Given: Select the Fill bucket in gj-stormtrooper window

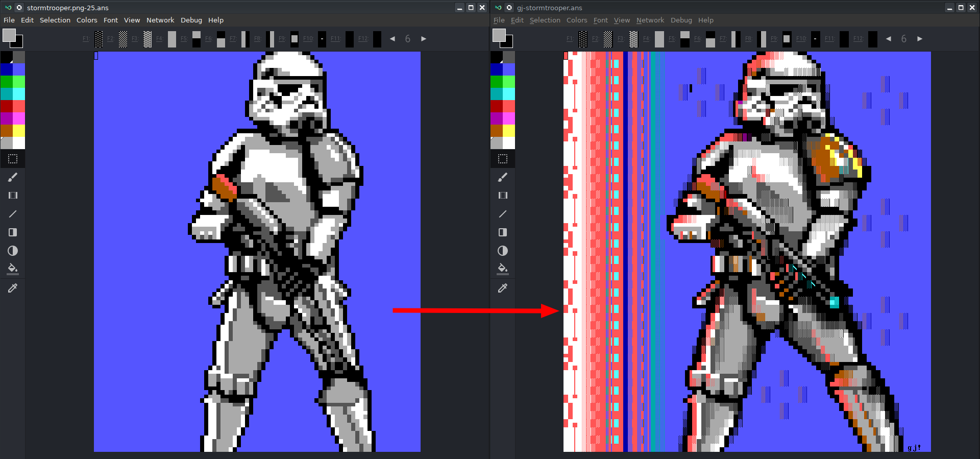Looking at the screenshot, I should tap(503, 268).
